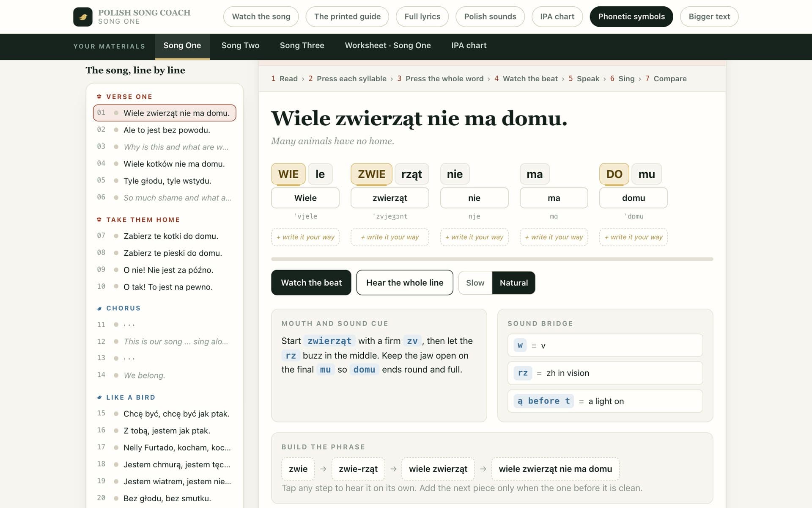This screenshot has width=812, height=508.
Task: Show Full lyrics
Action: coord(422,17)
